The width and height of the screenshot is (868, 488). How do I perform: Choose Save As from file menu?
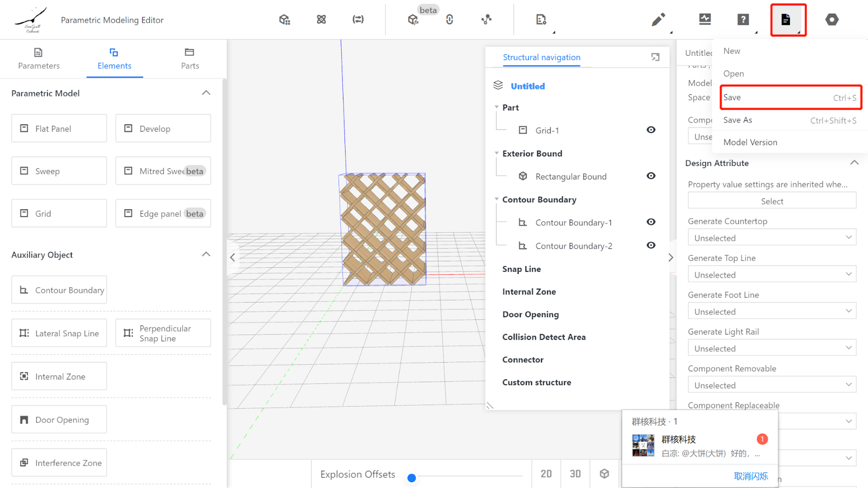coord(738,120)
